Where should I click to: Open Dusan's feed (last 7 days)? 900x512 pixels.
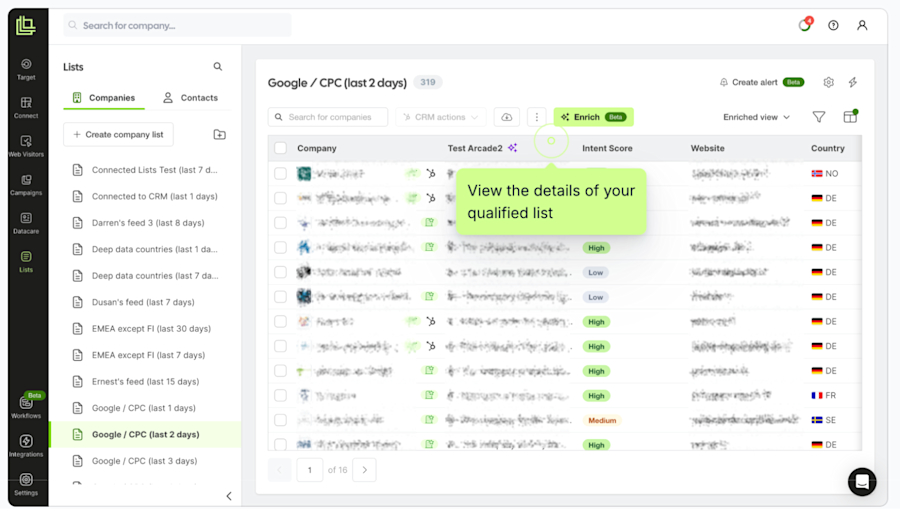pos(146,302)
